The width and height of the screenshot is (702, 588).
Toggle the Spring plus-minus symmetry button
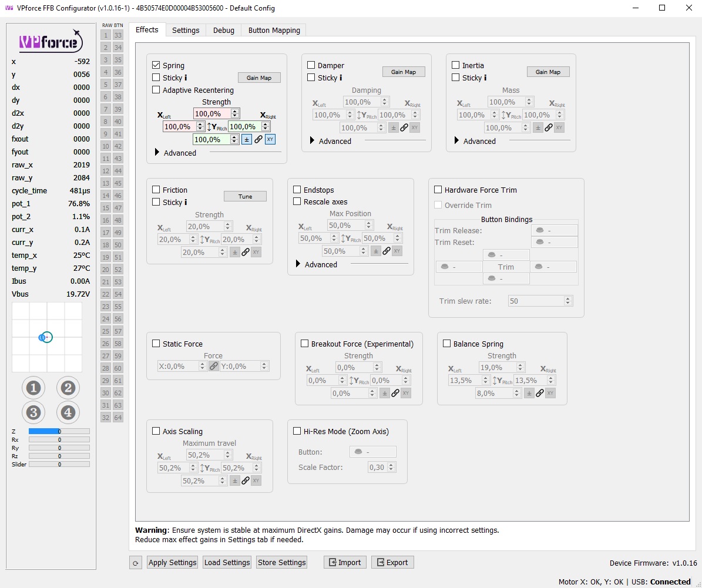(247, 139)
